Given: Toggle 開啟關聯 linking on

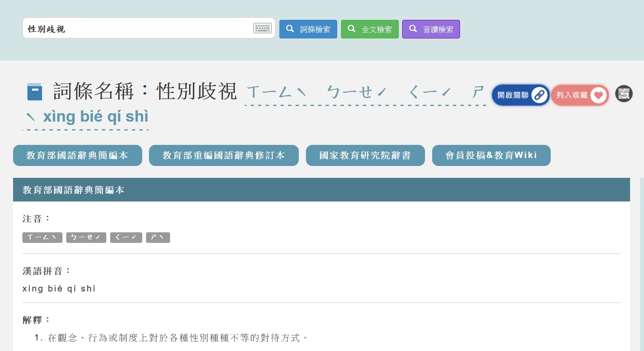Looking at the screenshot, I should point(520,95).
